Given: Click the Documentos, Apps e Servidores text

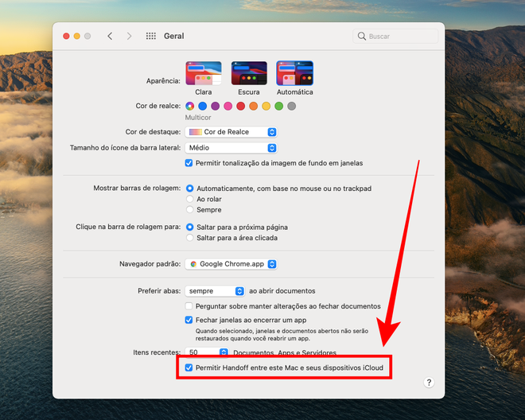Looking at the screenshot, I should (x=285, y=352).
